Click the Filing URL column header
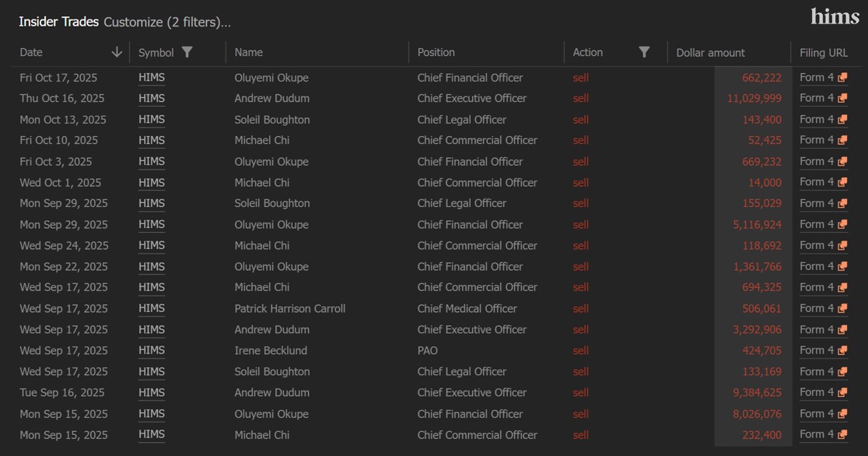 pos(824,53)
